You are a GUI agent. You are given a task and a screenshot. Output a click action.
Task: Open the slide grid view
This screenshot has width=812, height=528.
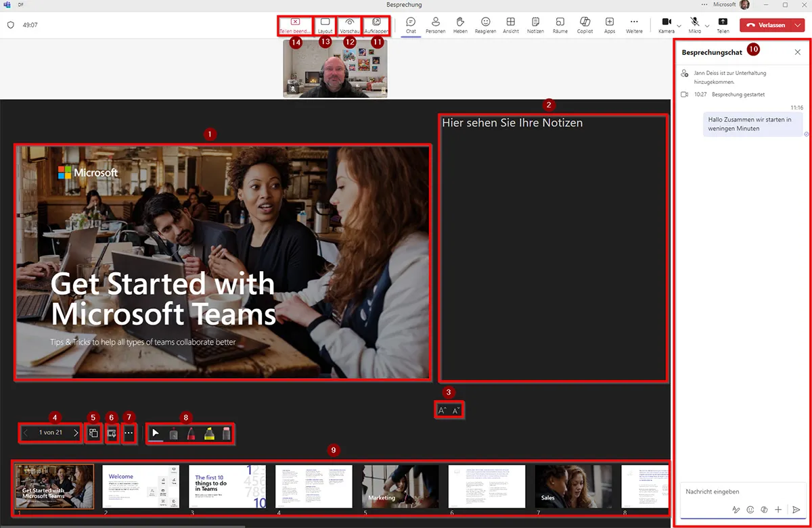coord(93,433)
